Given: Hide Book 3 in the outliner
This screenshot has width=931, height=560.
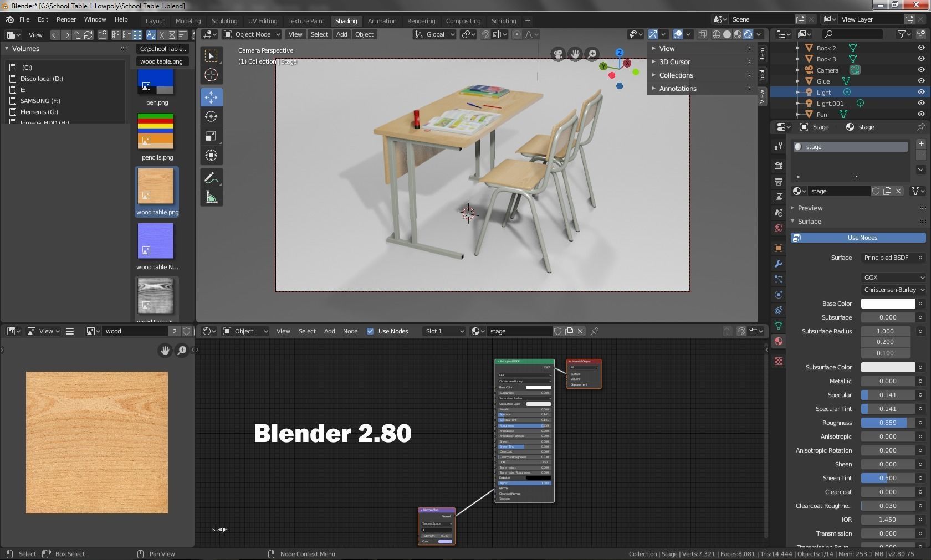Looking at the screenshot, I should [x=921, y=59].
